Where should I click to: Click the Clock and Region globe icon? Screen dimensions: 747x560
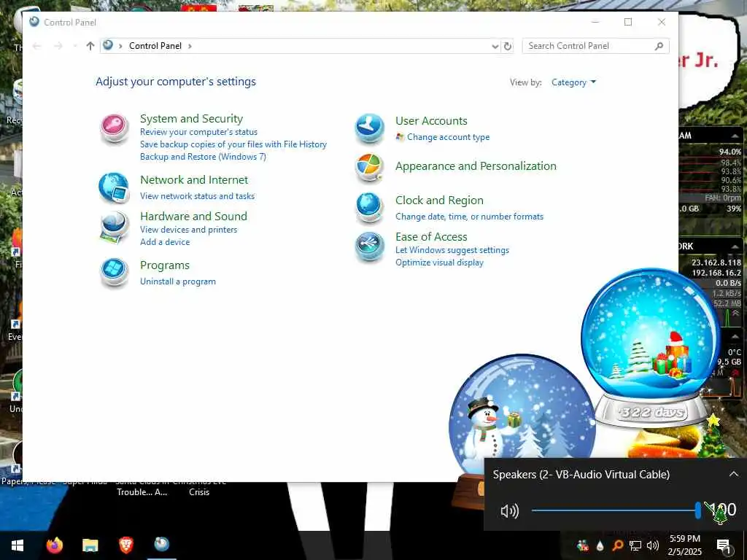[369, 208]
